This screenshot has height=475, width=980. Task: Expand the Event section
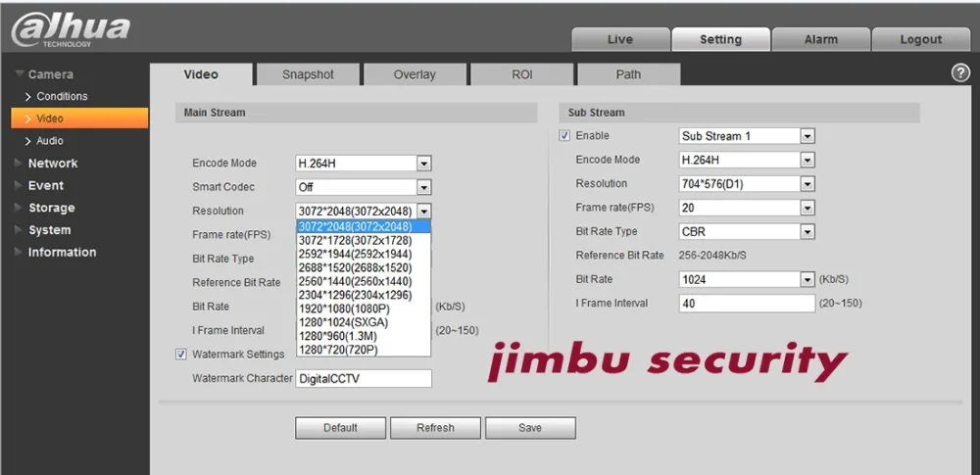pyautogui.click(x=39, y=186)
